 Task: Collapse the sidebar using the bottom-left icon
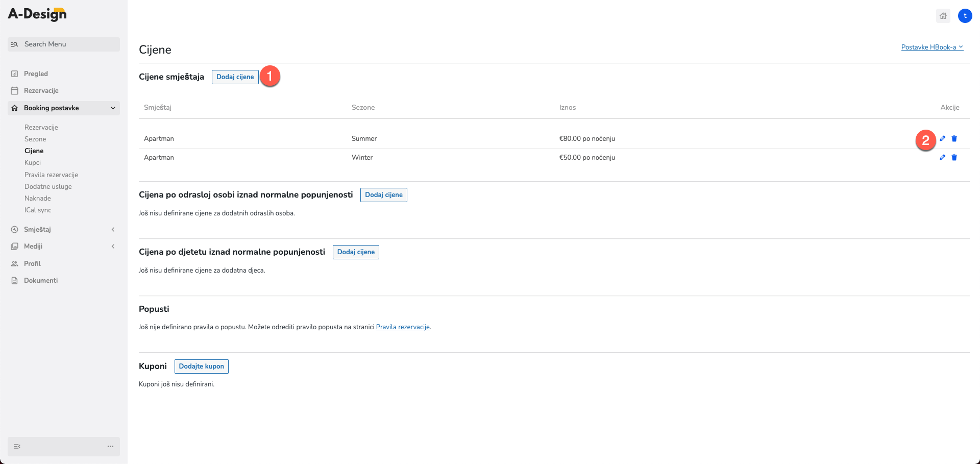17,446
